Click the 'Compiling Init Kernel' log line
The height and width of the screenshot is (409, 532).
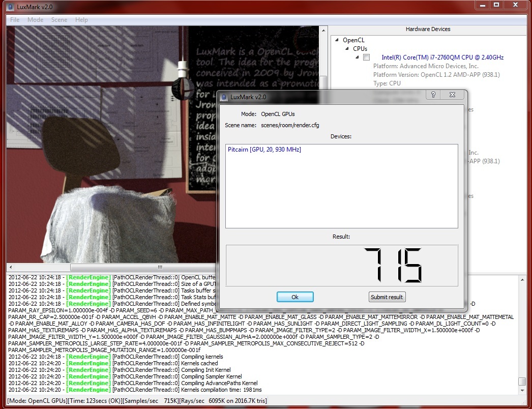120,370
